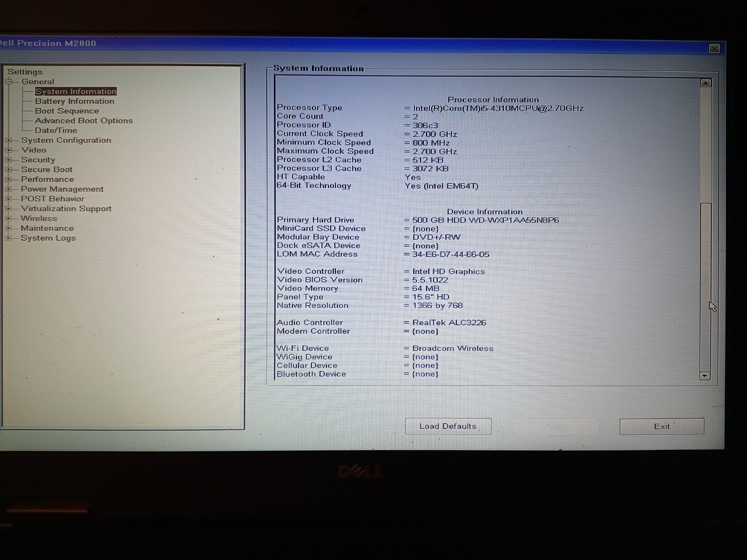
Task: Click the Processor L2 Cache 512 KB text
Action: [x=428, y=160]
